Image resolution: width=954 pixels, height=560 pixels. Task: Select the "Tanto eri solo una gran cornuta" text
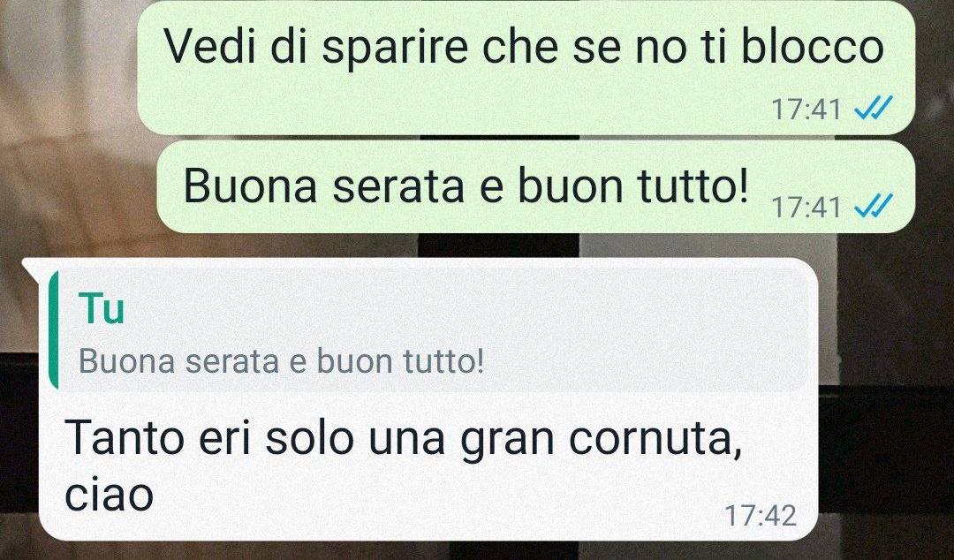(404, 438)
